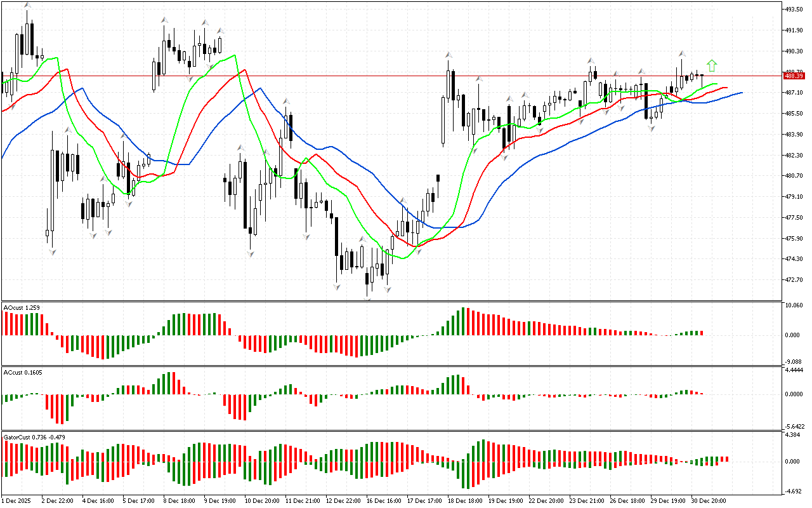Select the AOcust 1.259 indicator label

tap(22, 308)
